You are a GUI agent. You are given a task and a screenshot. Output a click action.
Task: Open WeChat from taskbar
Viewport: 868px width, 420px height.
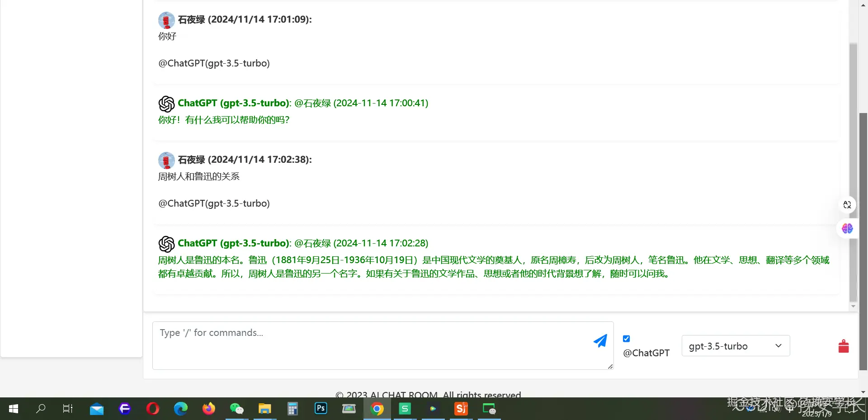point(236,409)
